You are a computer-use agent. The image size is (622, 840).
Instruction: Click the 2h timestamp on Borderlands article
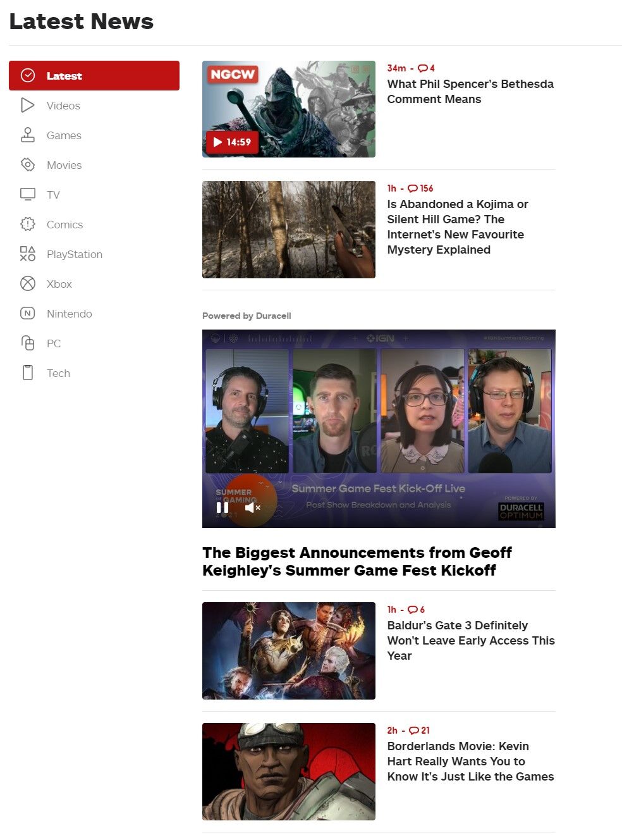393,731
